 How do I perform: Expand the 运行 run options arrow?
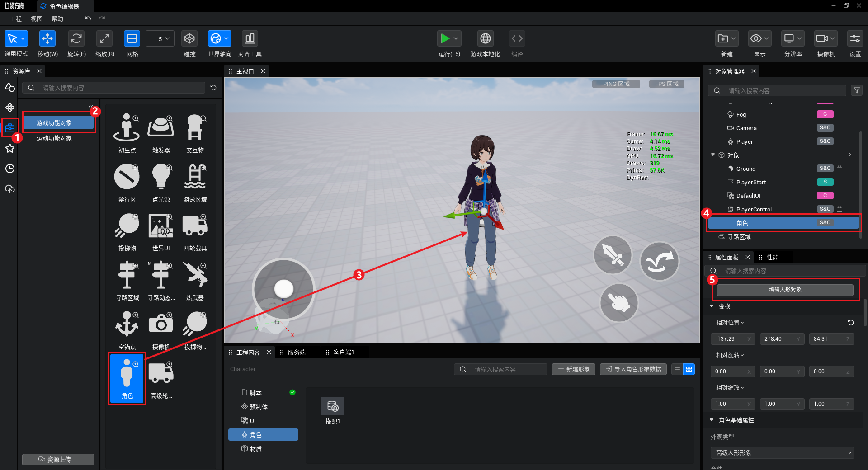click(456, 39)
